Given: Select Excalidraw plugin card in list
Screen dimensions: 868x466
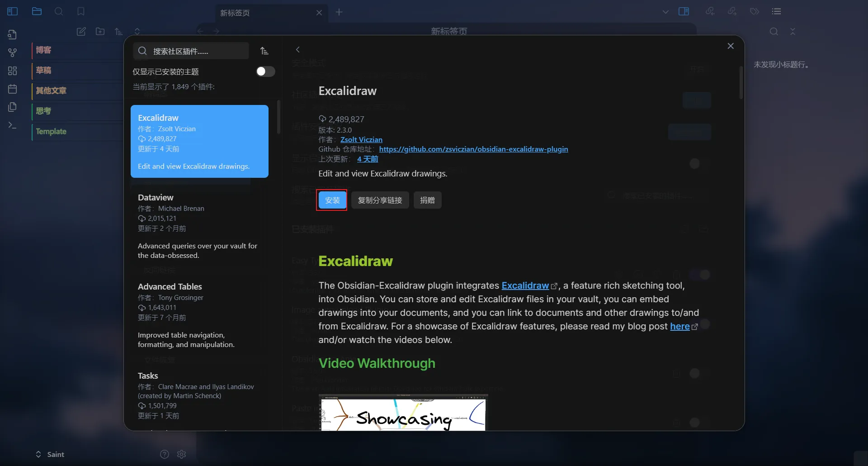Looking at the screenshot, I should pyautogui.click(x=199, y=141).
